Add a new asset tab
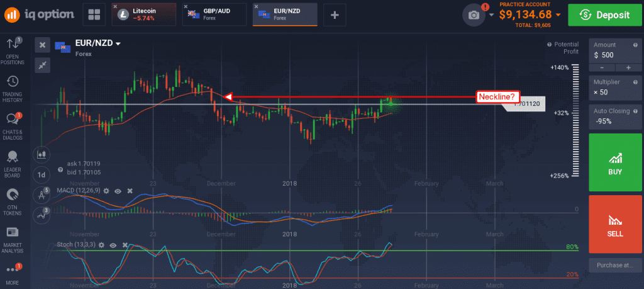Viewport: 644px width, 289px height. click(335, 15)
